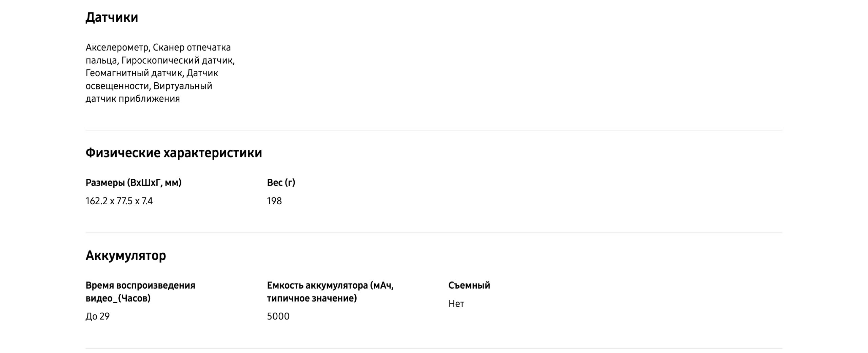The height and width of the screenshot is (353, 868).
Task: Click the Аккумулятор section heading
Action: point(125,255)
